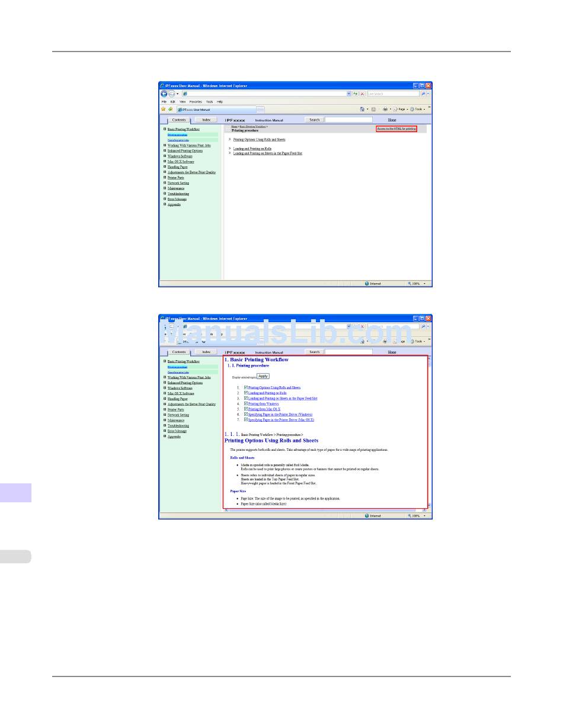Screen dimensions: 563x728
Task: Open the View menu in the first browser window
Action: [183, 101]
